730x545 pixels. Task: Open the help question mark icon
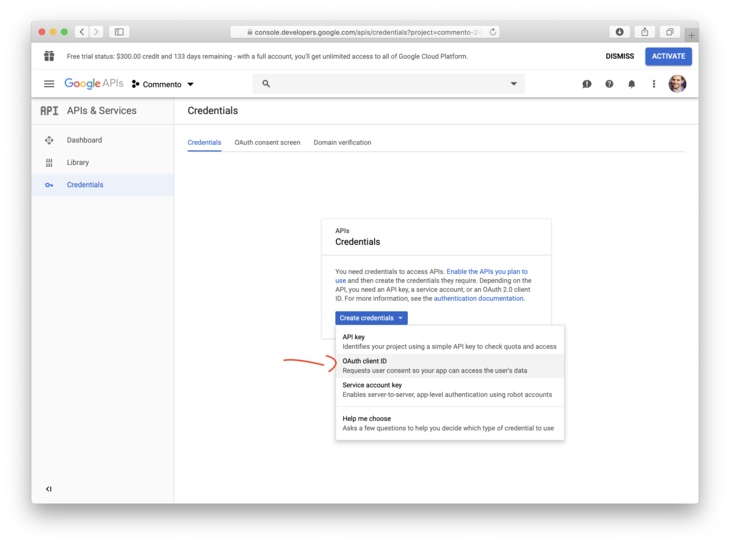[609, 84]
